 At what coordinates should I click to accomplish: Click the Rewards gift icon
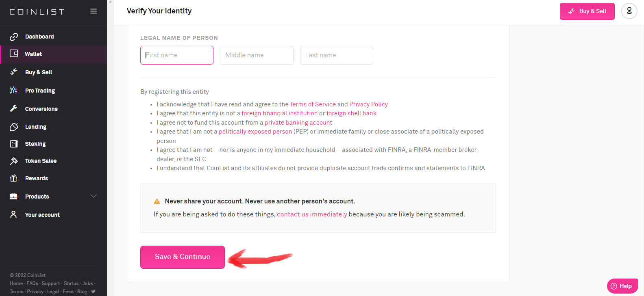(x=13, y=178)
